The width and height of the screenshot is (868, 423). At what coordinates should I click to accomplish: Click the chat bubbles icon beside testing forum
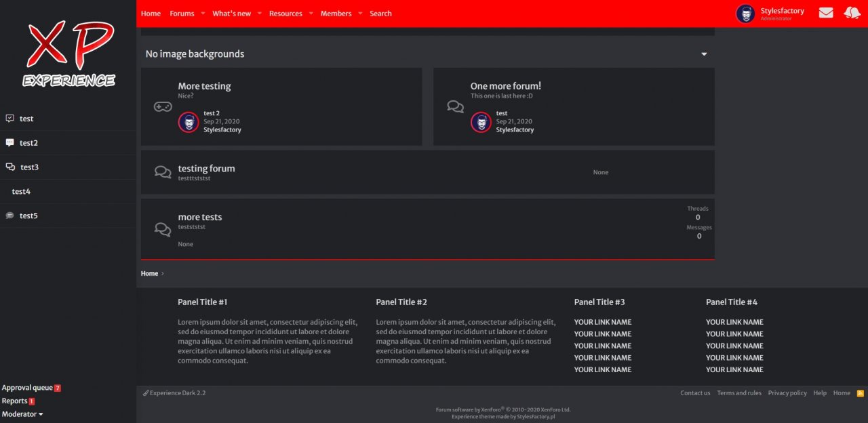tap(163, 172)
